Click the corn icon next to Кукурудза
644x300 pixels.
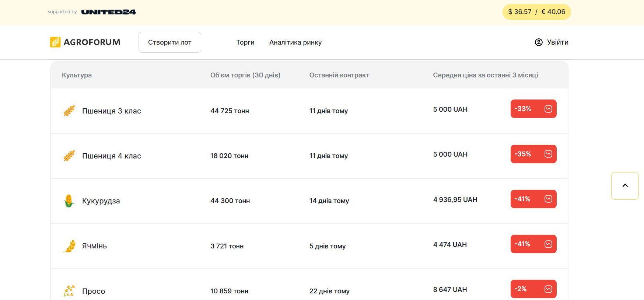pyautogui.click(x=69, y=201)
